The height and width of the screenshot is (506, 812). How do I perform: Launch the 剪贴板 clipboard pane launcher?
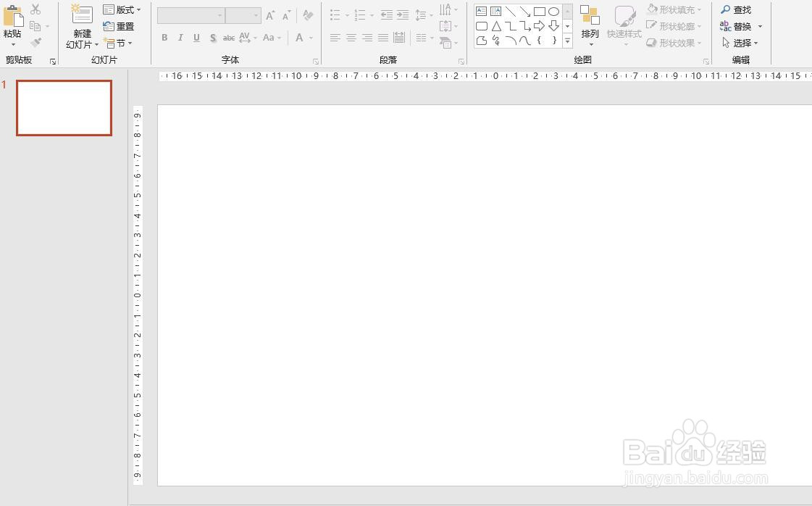[x=53, y=61]
